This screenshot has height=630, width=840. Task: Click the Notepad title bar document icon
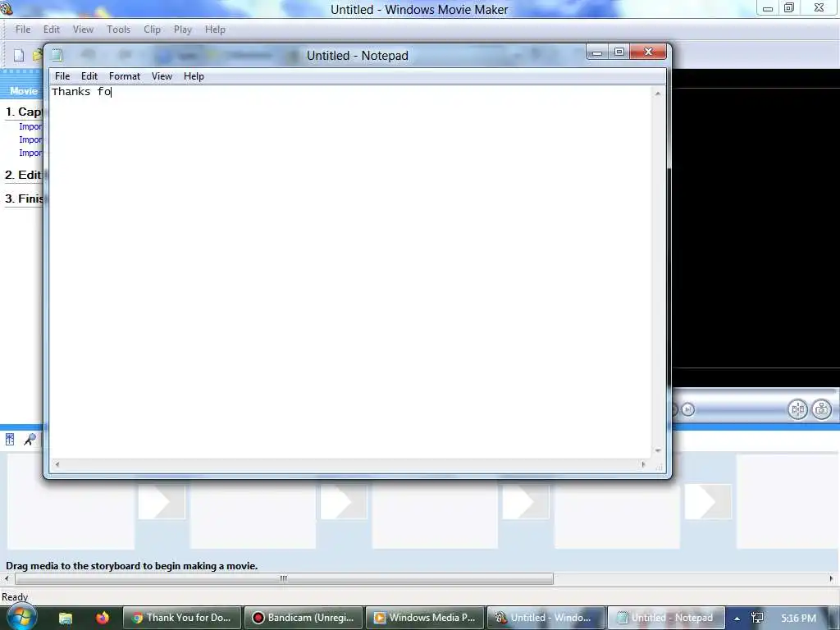pos(57,55)
